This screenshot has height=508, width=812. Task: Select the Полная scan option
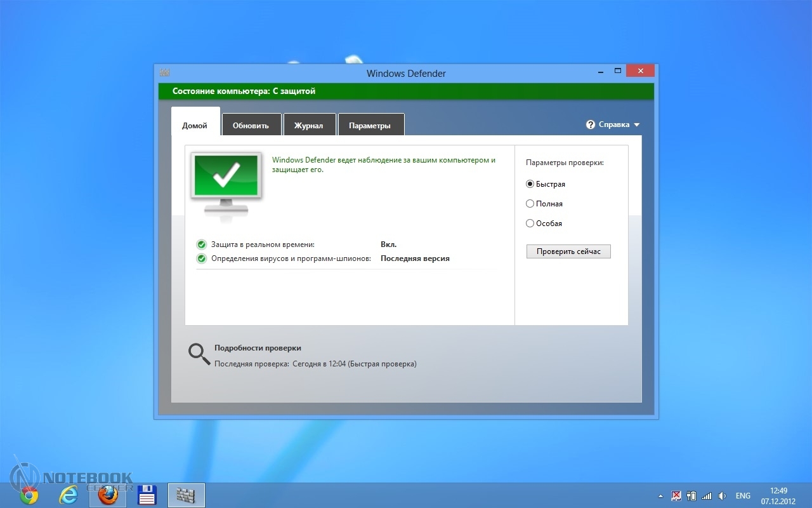(x=530, y=204)
